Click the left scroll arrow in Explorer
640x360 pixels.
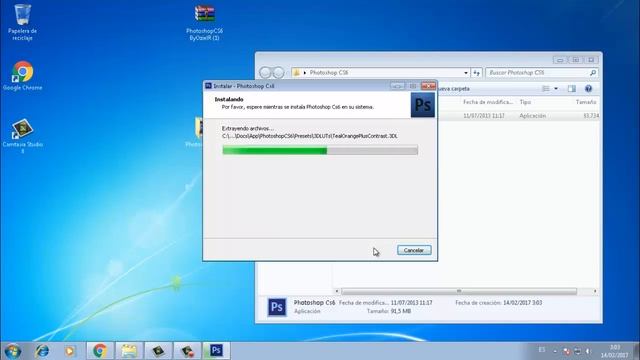coord(337,291)
